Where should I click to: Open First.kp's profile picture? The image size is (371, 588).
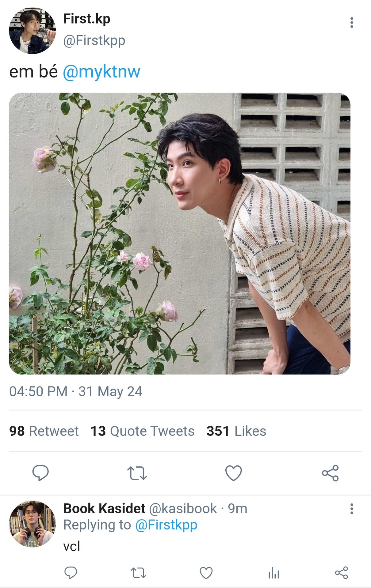pyautogui.click(x=32, y=31)
